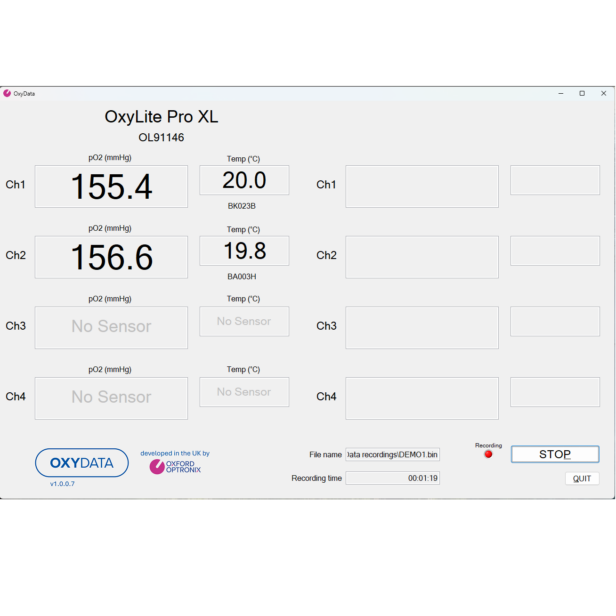Click the Ch1 temperature value 20.0
Viewport: 616px width, 616px height.
(244, 180)
